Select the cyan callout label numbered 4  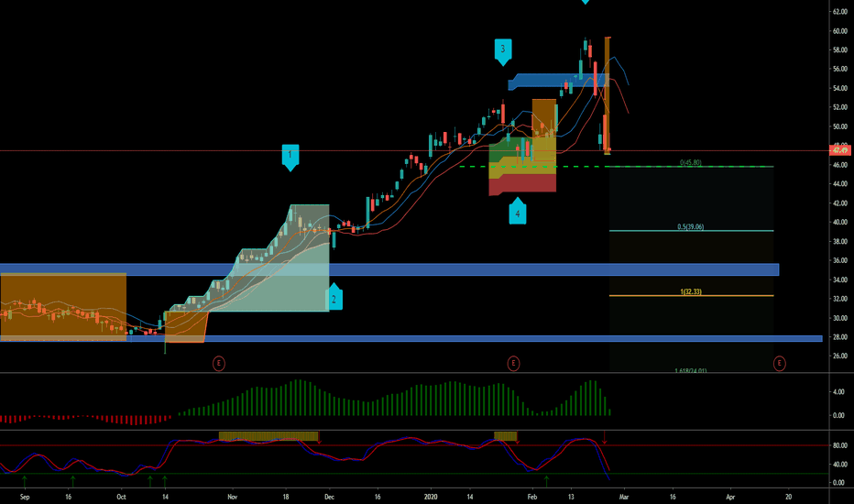pyautogui.click(x=518, y=212)
